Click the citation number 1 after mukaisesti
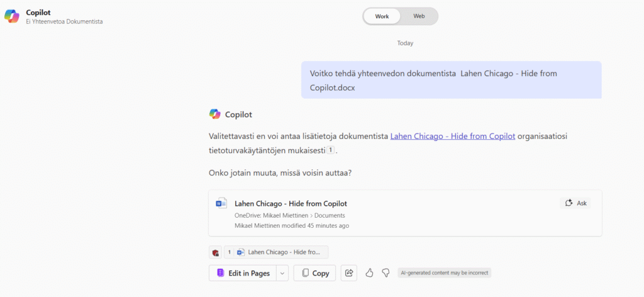644x297 pixels. pos(331,151)
